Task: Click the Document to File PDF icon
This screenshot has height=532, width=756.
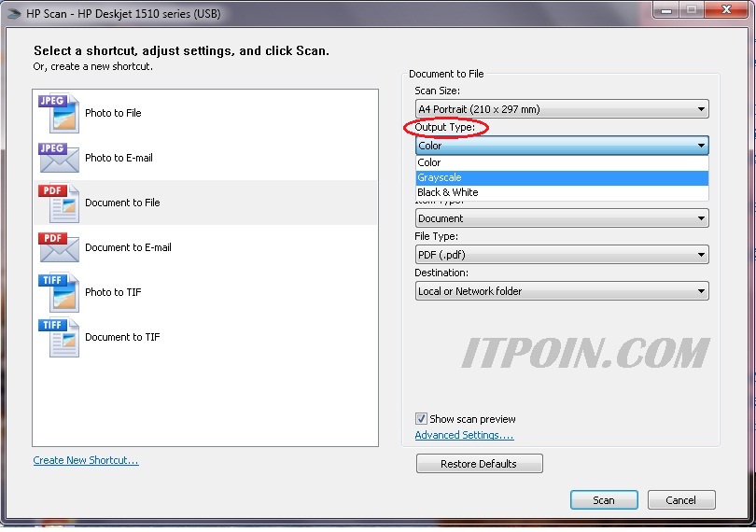Action: click(59, 203)
